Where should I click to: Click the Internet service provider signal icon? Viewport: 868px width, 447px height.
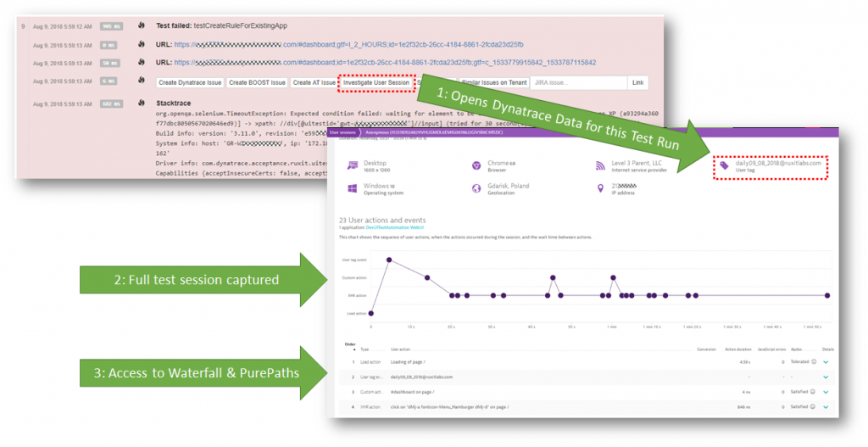600,165
